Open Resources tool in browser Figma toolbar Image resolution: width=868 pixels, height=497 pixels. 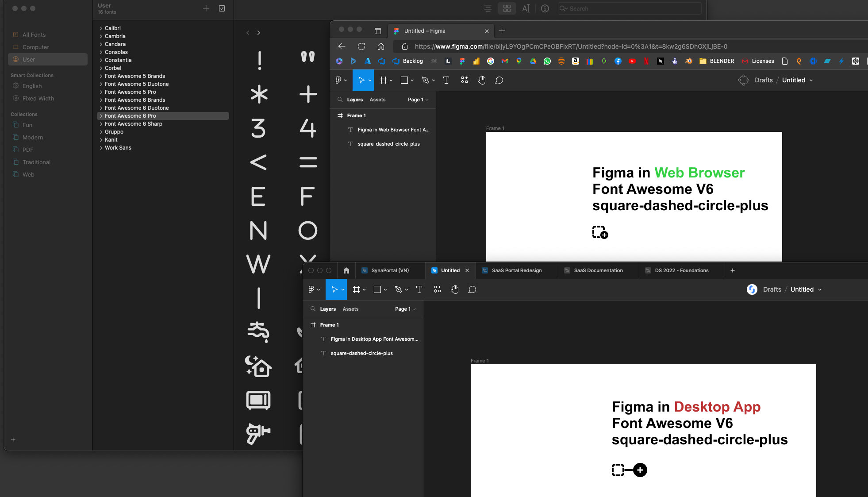(x=464, y=80)
